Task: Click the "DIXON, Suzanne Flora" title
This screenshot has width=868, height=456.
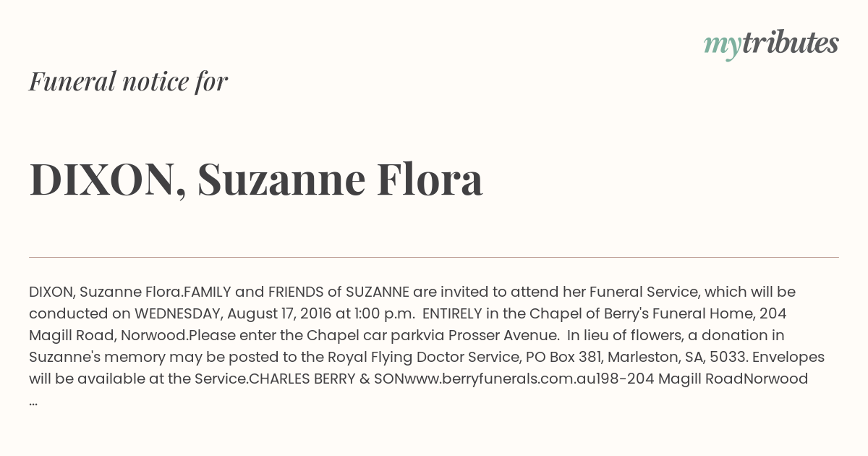Action: click(256, 180)
